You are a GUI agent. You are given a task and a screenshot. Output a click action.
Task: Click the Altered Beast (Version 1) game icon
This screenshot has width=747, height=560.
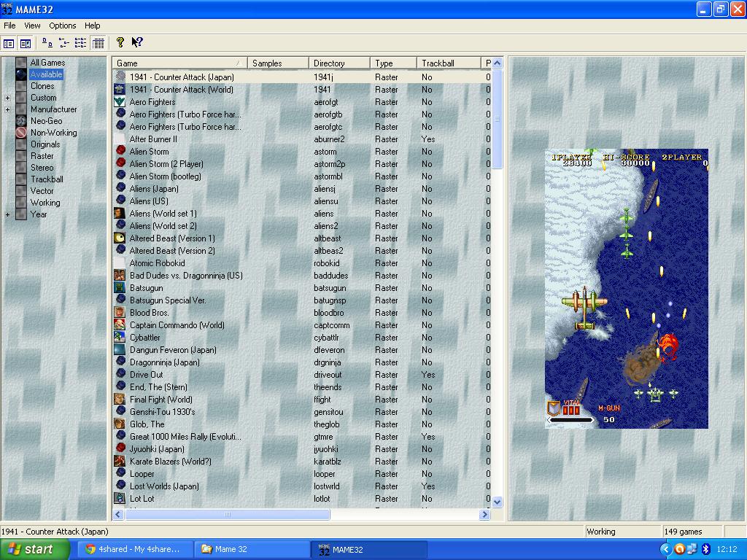pyautogui.click(x=120, y=238)
